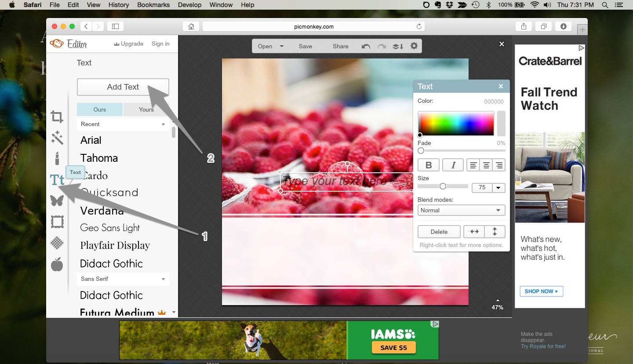Viewport: 633px width, 364px height.
Task: Align text right
Action: tap(499, 165)
